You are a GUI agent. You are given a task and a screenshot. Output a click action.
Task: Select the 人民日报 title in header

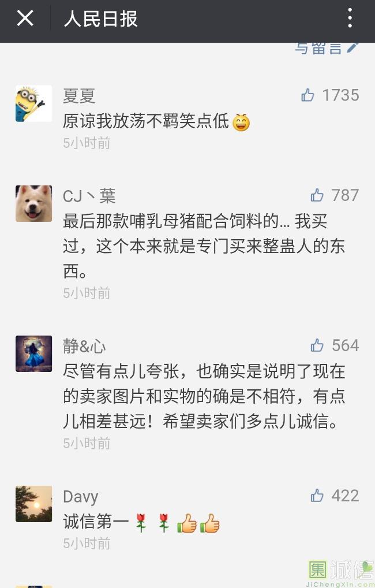[x=101, y=18]
